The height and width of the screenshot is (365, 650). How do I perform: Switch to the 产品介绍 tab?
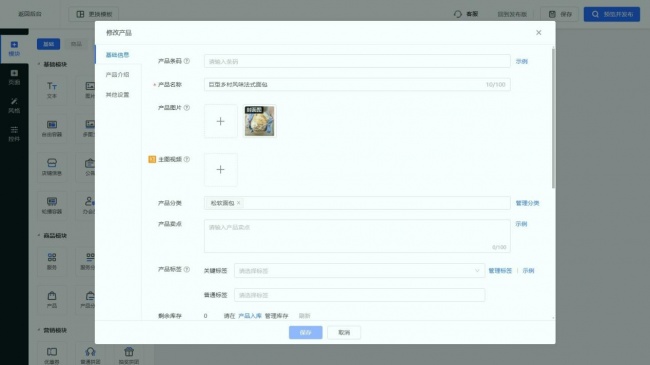(118, 75)
